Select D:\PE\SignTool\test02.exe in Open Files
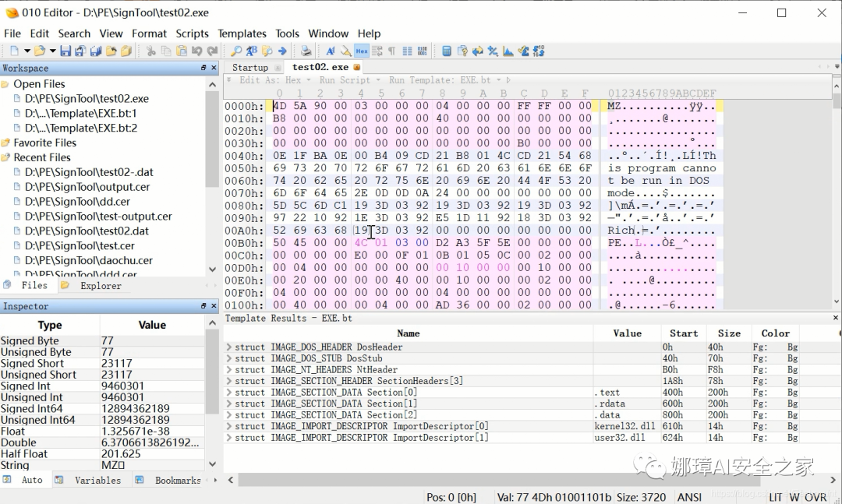Screen dimensions: 842x504 coord(87,99)
